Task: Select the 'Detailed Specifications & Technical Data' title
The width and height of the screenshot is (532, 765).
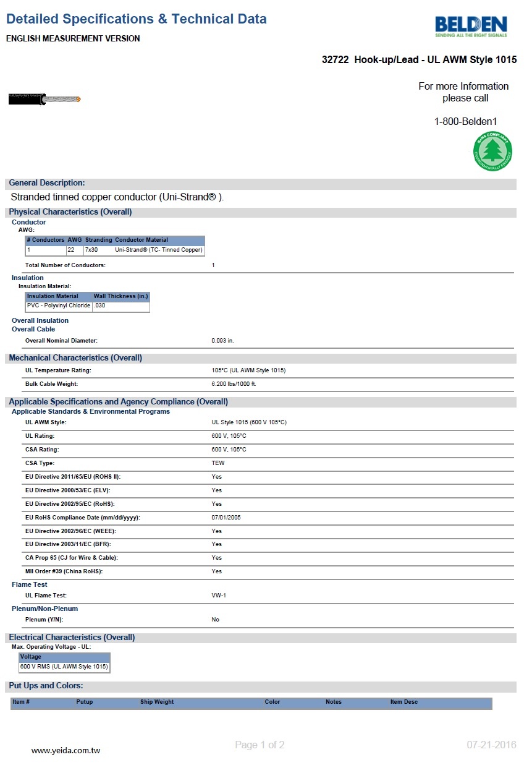Action: (137, 19)
